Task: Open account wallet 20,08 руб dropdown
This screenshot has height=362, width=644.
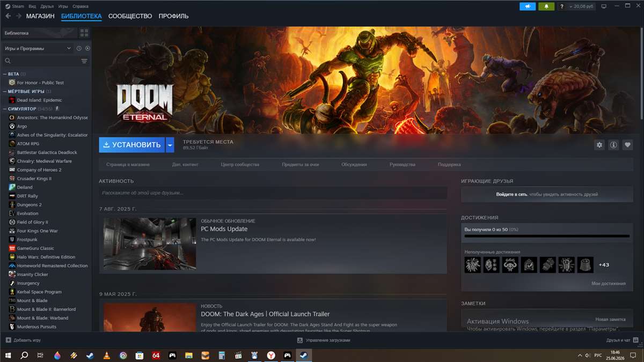Action: (581, 6)
